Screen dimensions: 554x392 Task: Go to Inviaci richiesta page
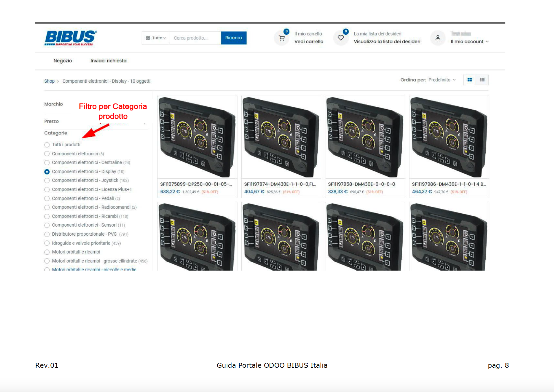pos(108,61)
